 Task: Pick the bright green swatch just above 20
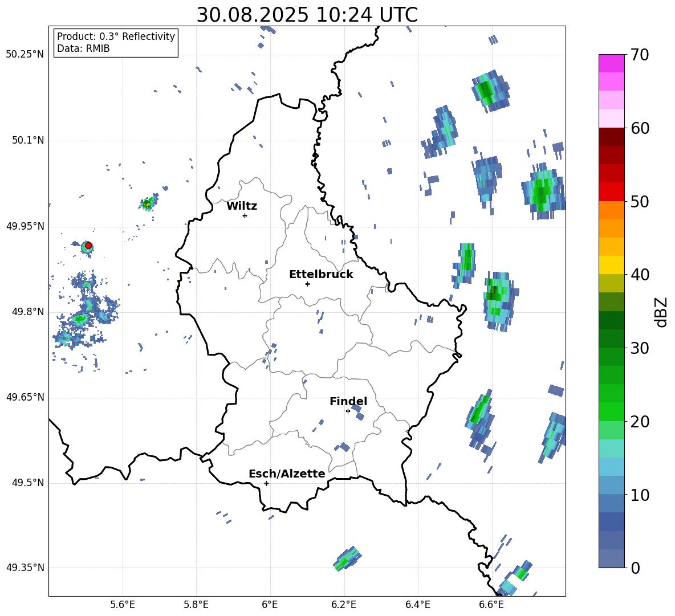click(611, 411)
